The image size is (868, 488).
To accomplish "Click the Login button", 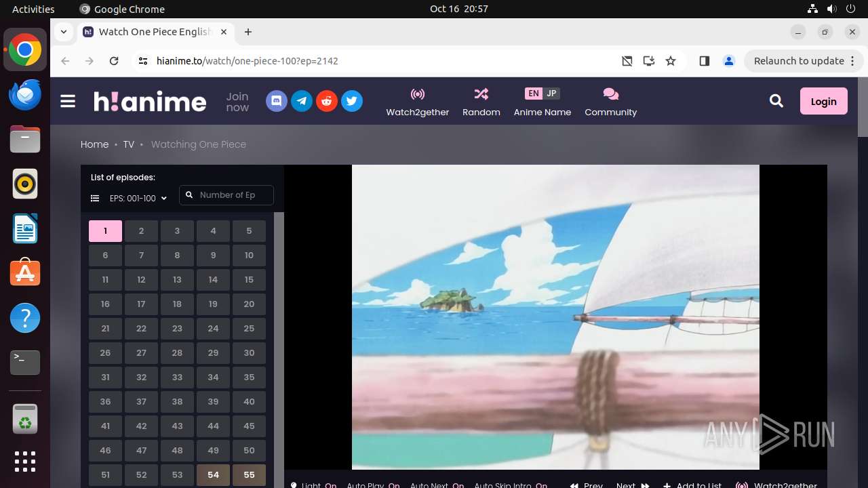I will tap(823, 101).
